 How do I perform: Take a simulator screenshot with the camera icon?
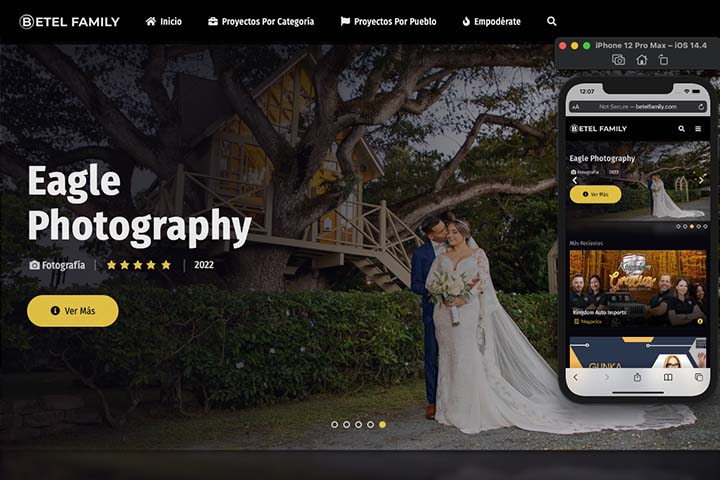click(x=618, y=60)
